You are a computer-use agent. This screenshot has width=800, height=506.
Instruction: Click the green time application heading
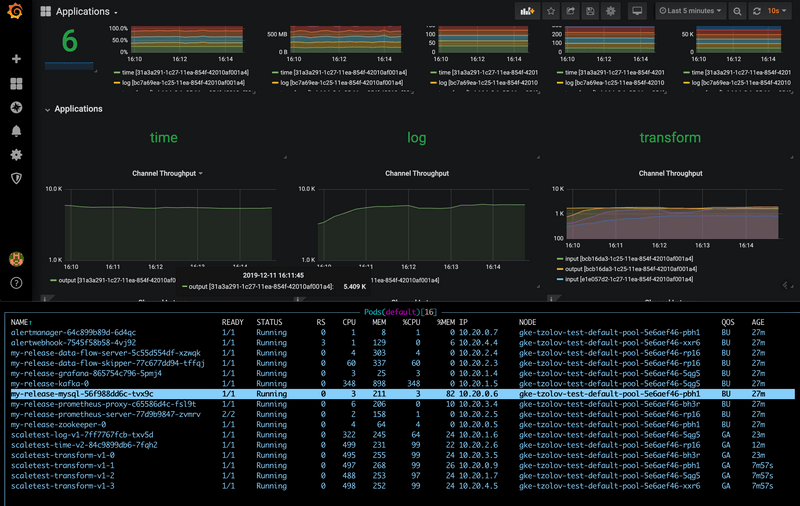164,137
